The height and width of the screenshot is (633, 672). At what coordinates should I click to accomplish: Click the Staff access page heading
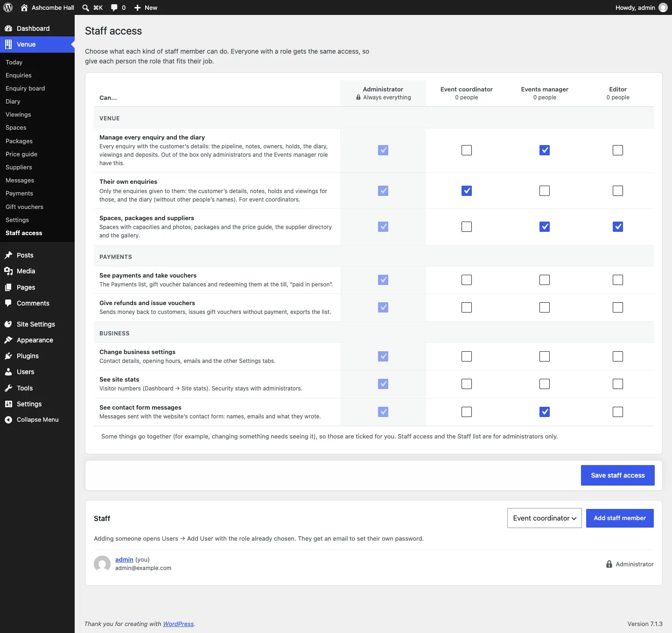point(113,31)
